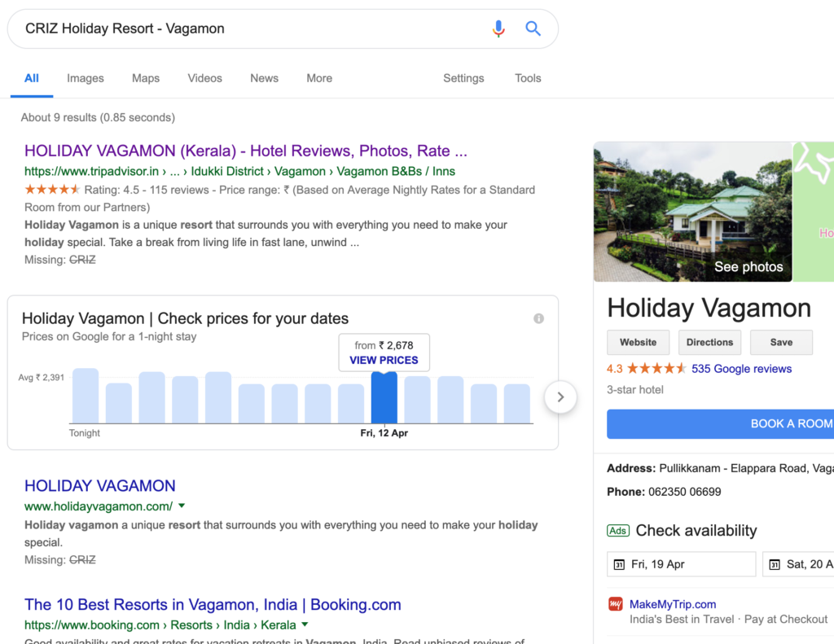Click the price info circle icon
834x644 pixels.
click(x=539, y=318)
